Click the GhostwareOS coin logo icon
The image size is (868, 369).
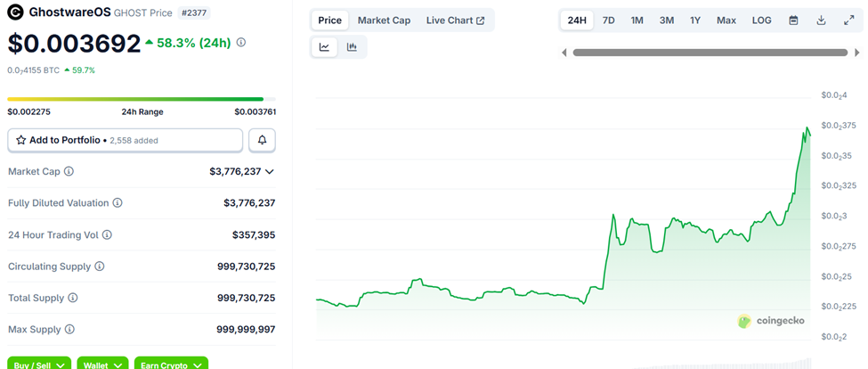(17, 12)
